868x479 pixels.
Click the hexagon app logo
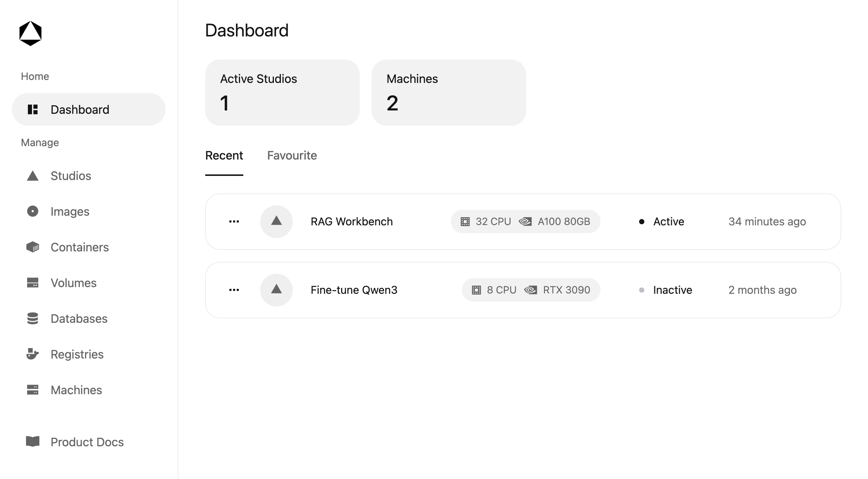click(30, 33)
